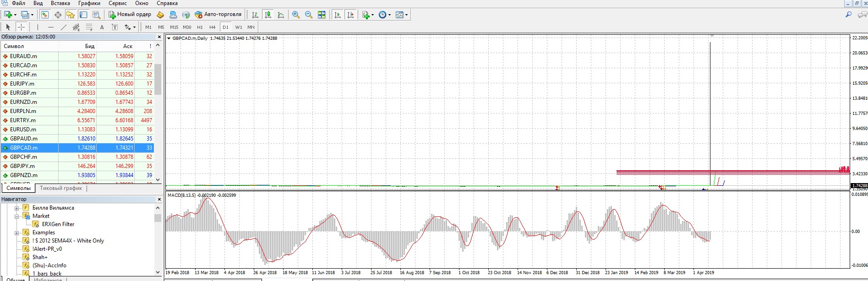Image resolution: width=868 pixels, height=281 pixels.
Task: Switch chart to candlesticks mode
Action: pos(268,15)
